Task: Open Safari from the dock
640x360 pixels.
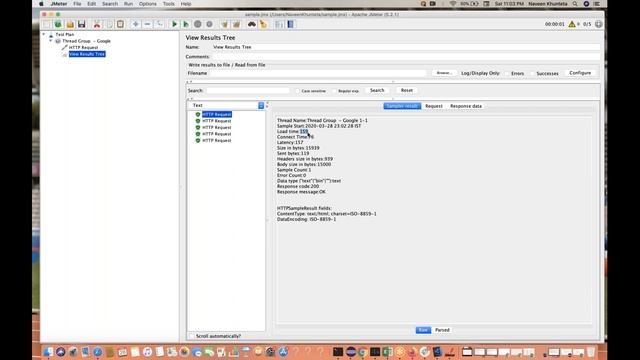Action: (x=98, y=352)
